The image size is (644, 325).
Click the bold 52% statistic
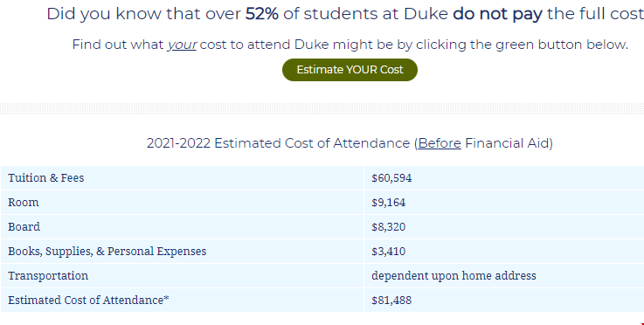coord(262,14)
